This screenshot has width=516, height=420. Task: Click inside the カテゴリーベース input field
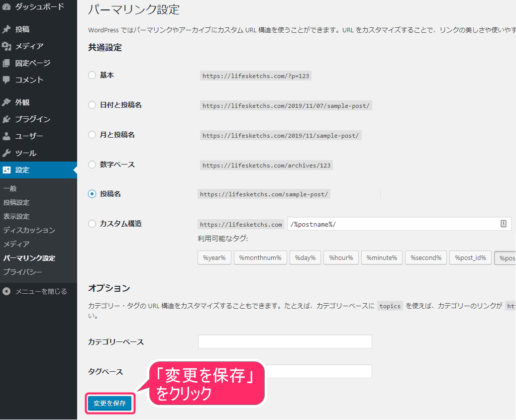click(x=285, y=341)
